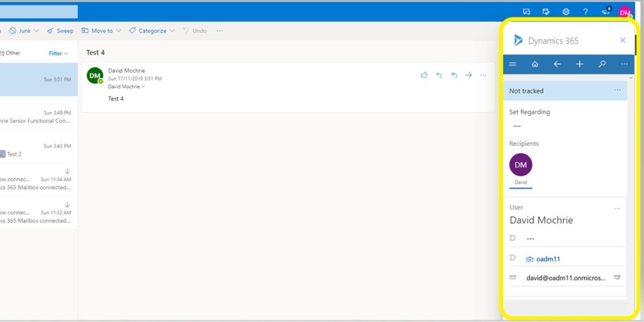Click Sweep in the message toolbar
This screenshot has width=644, height=322.
(60, 31)
